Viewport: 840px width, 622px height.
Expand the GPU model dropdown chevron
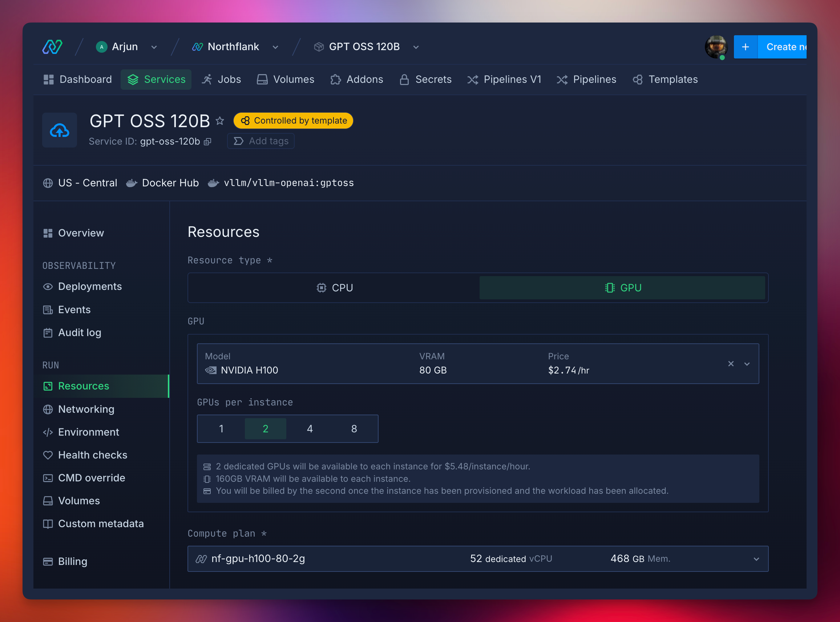[747, 364]
